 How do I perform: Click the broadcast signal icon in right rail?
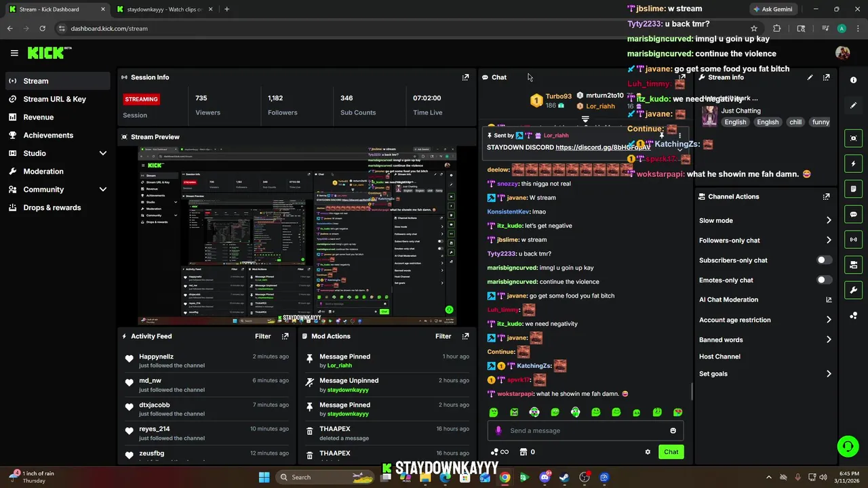(x=853, y=239)
